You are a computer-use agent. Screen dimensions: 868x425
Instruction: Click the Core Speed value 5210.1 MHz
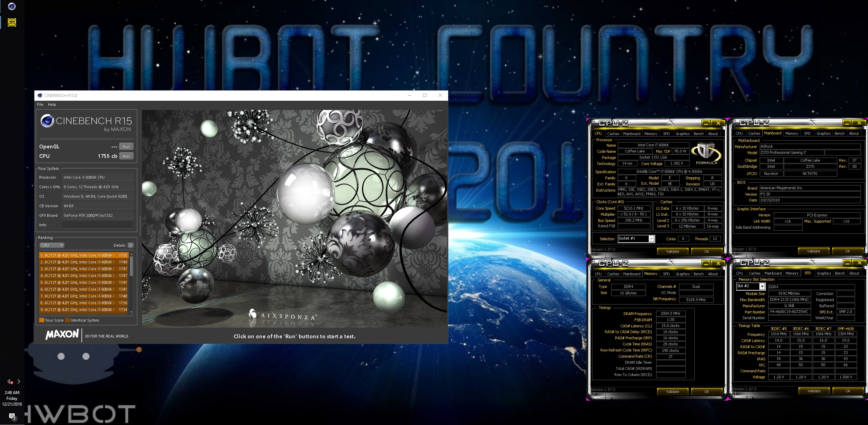point(633,208)
